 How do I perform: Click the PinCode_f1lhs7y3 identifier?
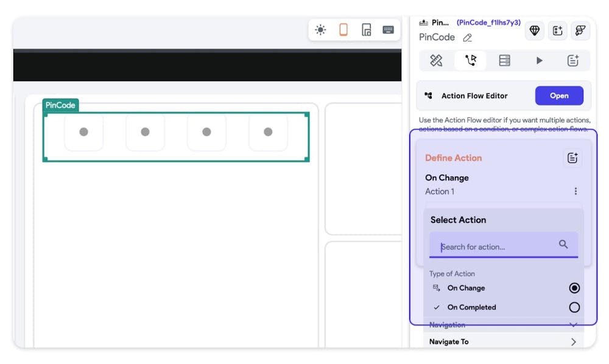[x=488, y=23]
